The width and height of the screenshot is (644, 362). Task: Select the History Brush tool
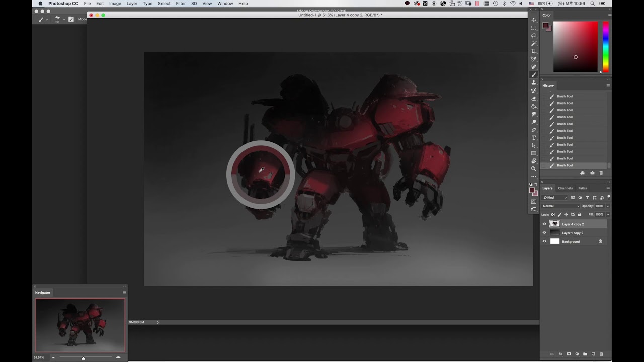[x=534, y=90]
